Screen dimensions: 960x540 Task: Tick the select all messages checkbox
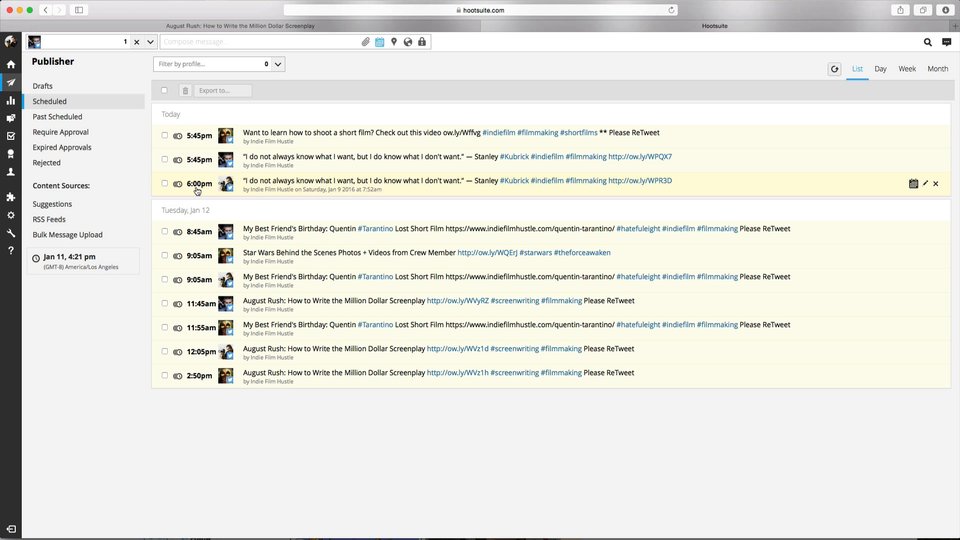[x=164, y=91]
